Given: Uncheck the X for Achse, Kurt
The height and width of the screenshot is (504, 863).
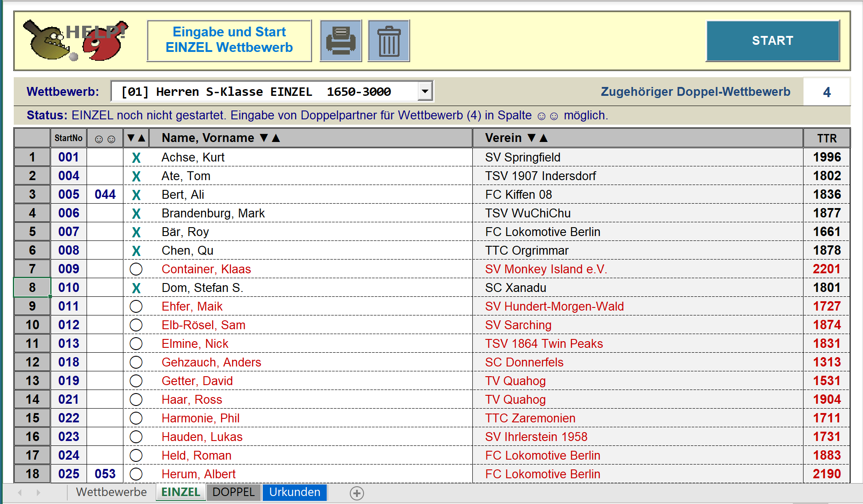Looking at the screenshot, I should point(136,157).
